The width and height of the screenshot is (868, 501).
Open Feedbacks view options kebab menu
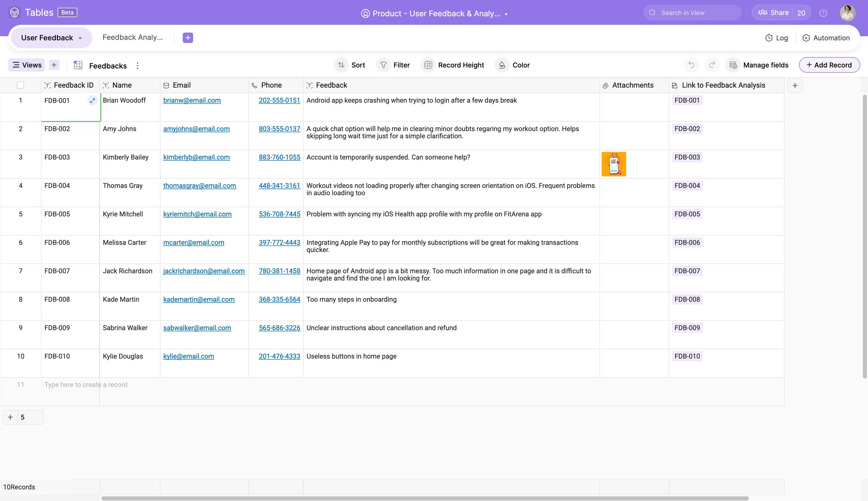(x=137, y=65)
